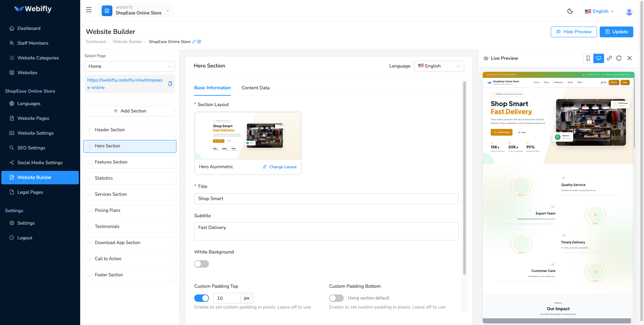Screen dimensions: 644x325
Task: Switch to the Content Data tab
Action: pyautogui.click(x=256, y=88)
